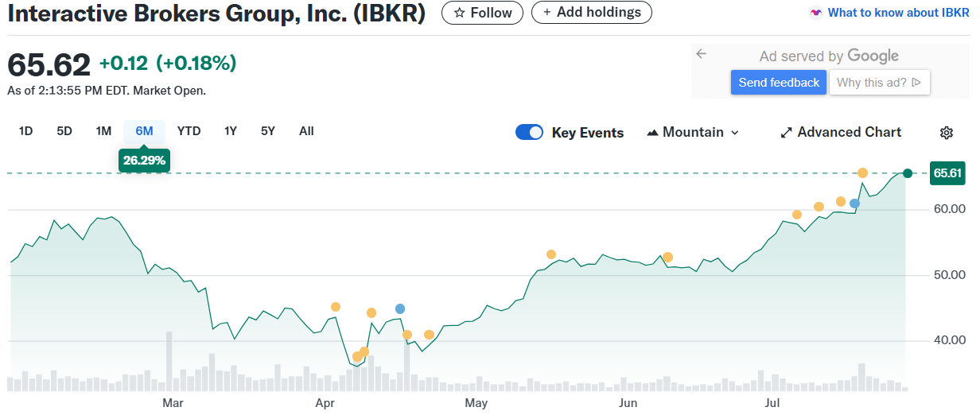Click the blue event marker in late July
This screenshot has width=980, height=415.
854,204
